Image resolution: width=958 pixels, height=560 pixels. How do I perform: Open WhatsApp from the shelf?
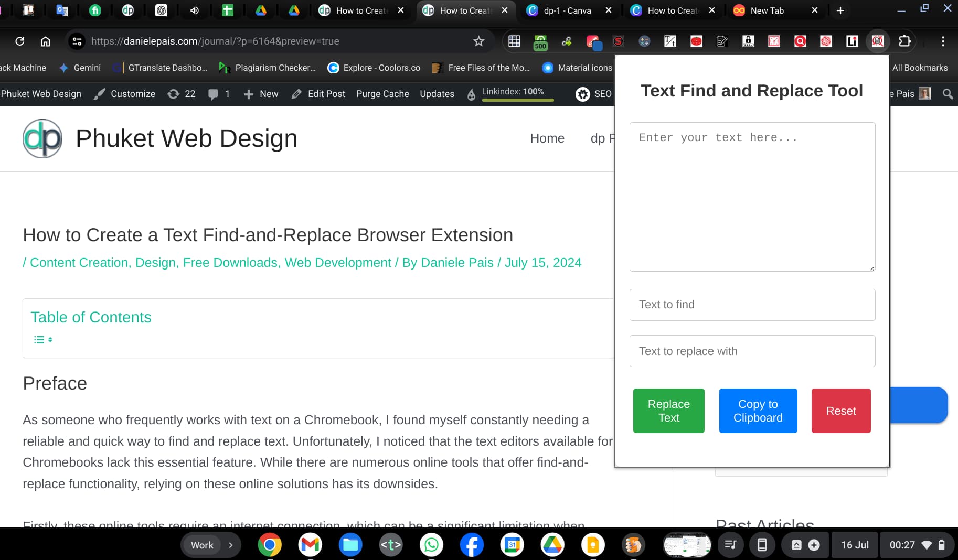(x=431, y=545)
